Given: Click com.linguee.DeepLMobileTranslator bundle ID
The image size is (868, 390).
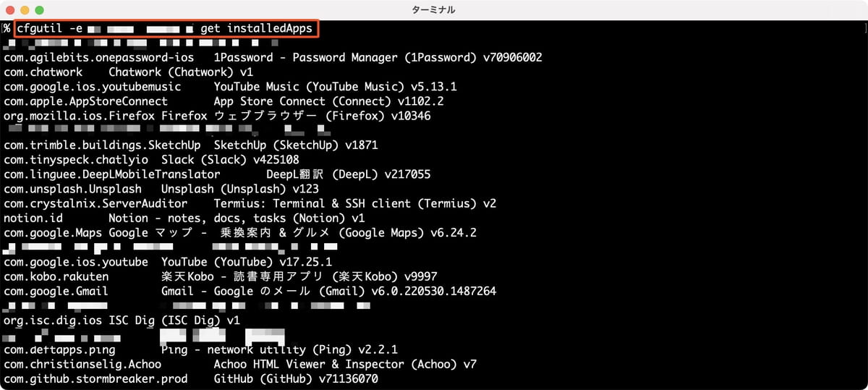Looking at the screenshot, I should click(x=112, y=174).
